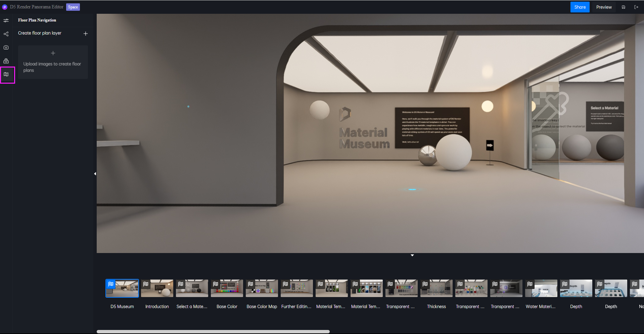Image resolution: width=644 pixels, height=334 pixels.
Task: Open the Further Editin... scene thumbnail
Action: tap(297, 288)
